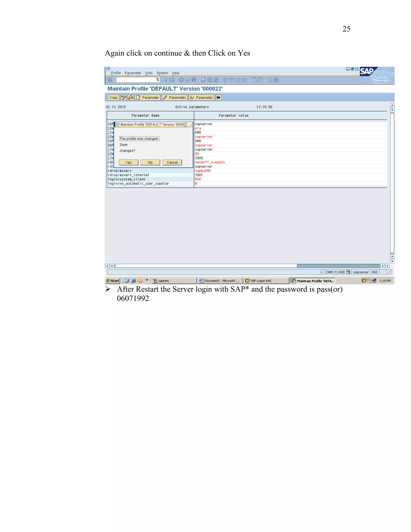Viewport: 411px width, 532px height.
Task: Click Cancel in the save dialog
Action: coord(172,162)
